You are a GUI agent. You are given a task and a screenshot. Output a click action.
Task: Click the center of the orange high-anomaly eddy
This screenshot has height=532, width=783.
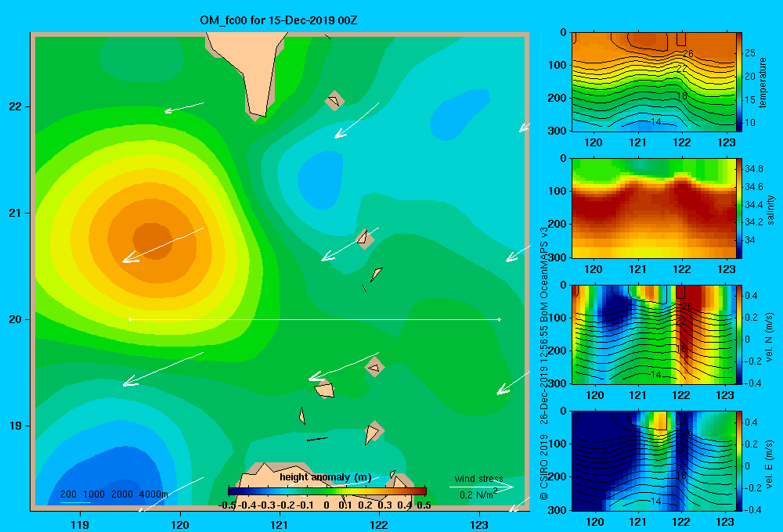(x=153, y=241)
